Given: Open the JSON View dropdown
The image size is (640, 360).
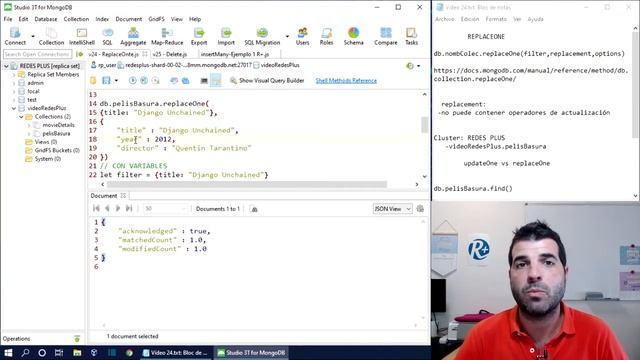Looking at the screenshot, I should coord(392,209).
